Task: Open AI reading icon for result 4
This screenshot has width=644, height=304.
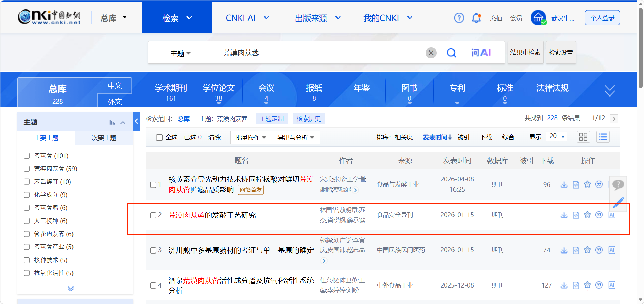Action: click(x=612, y=285)
